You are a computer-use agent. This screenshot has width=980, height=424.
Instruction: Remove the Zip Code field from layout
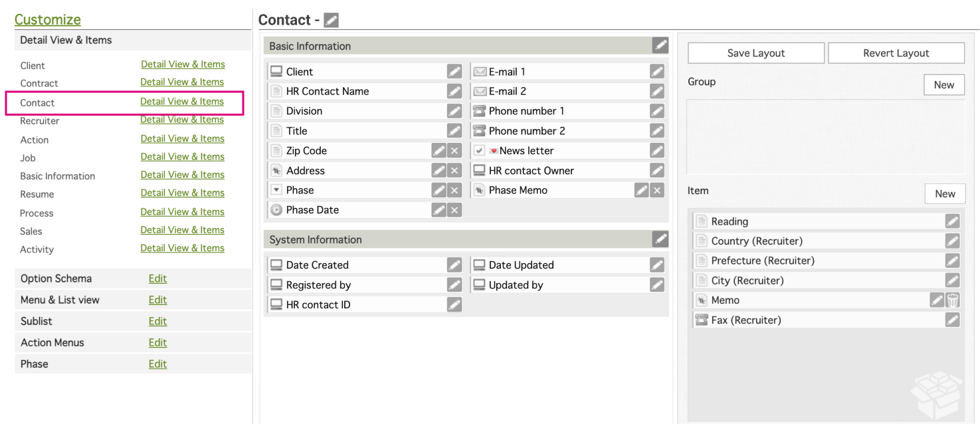454,151
